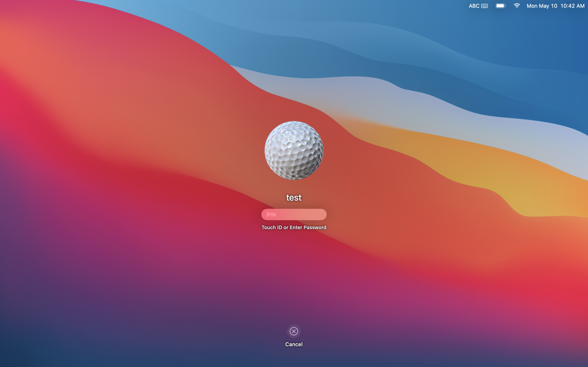This screenshot has height=367, width=588.
Task: Click the date Mon May 10
Action: (x=542, y=6)
